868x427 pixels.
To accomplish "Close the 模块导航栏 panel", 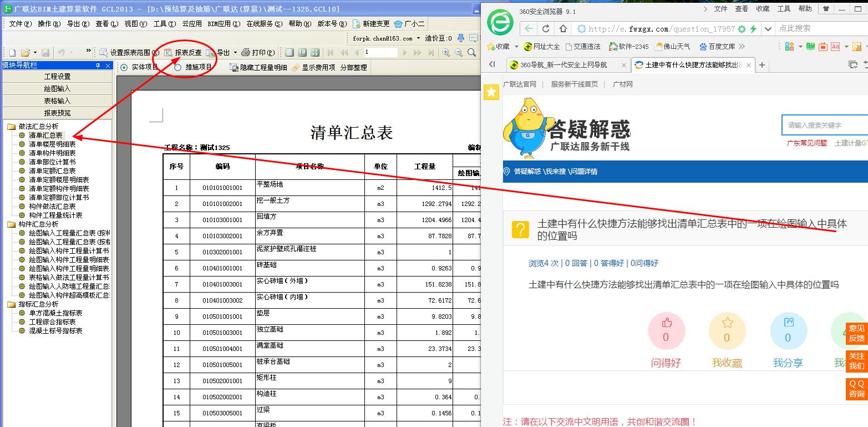I will [x=108, y=66].
